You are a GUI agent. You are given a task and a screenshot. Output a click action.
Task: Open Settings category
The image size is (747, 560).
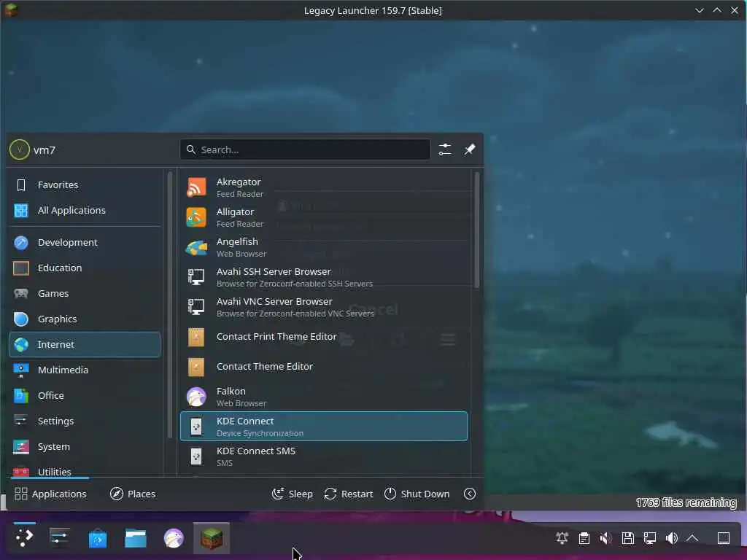[x=85, y=421]
